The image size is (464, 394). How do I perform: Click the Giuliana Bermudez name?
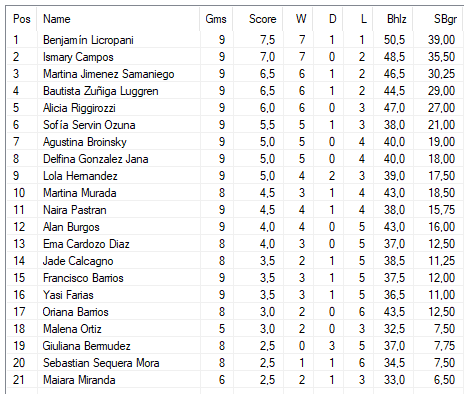pyautogui.click(x=86, y=346)
